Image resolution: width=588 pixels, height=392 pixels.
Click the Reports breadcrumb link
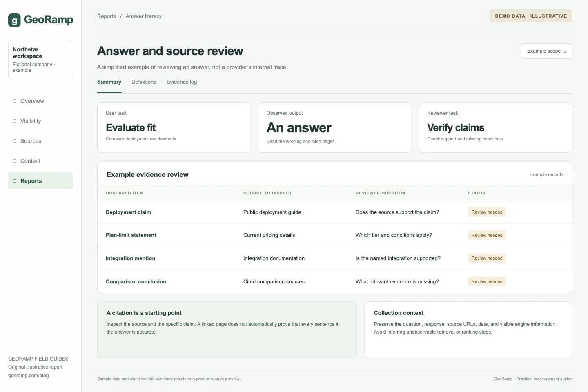point(106,16)
